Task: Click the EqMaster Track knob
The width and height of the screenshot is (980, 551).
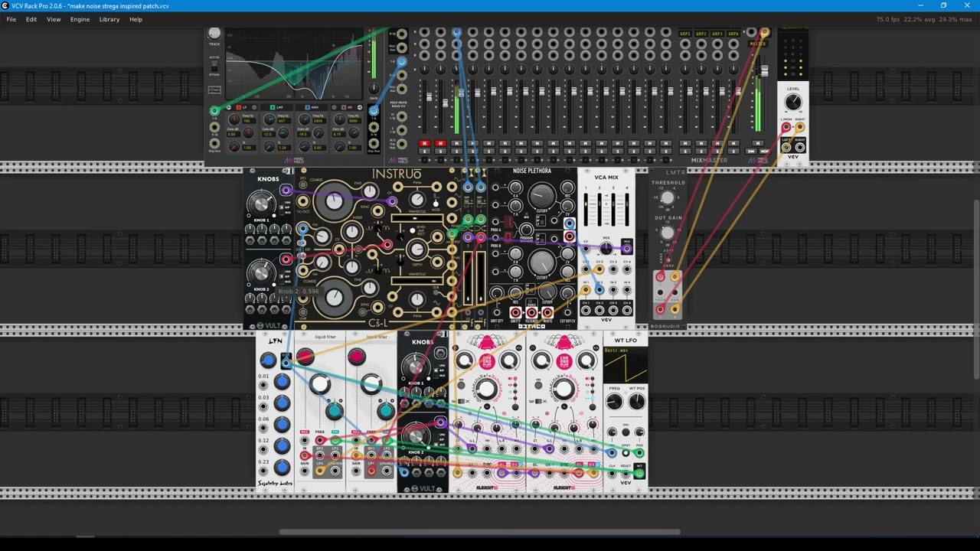Action: tap(214, 32)
